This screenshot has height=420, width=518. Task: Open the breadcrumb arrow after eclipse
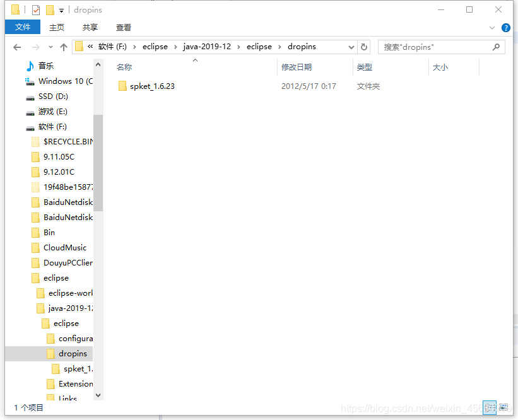pyautogui.click(x=279, y=47)
